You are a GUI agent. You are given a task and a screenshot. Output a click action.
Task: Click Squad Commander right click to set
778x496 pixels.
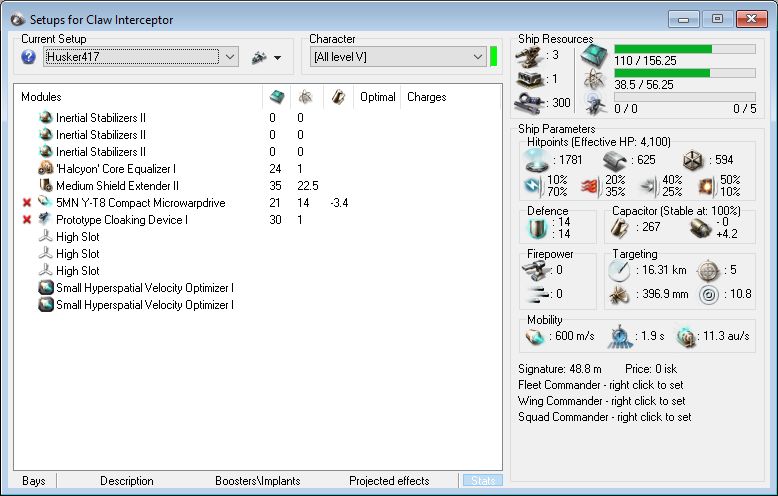[604, 417]
